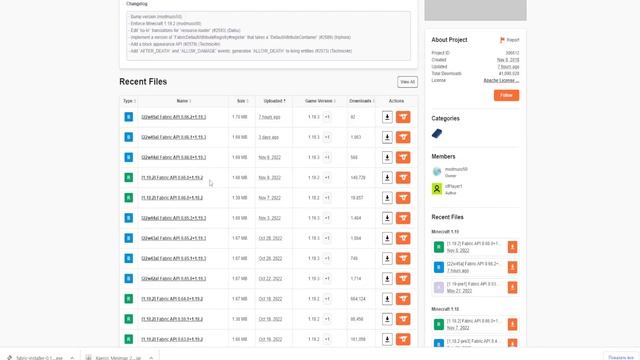Download the file with 88,456 downloads

[x=387, y=319]
